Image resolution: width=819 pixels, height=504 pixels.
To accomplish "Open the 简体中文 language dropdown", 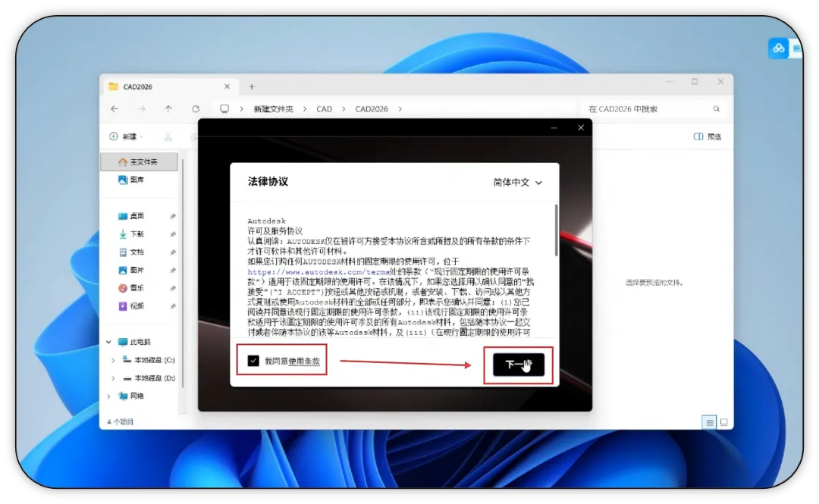I will 518,183.
